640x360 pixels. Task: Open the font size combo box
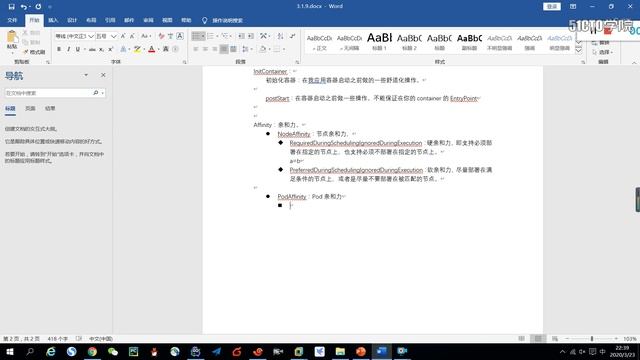[106, 36]
